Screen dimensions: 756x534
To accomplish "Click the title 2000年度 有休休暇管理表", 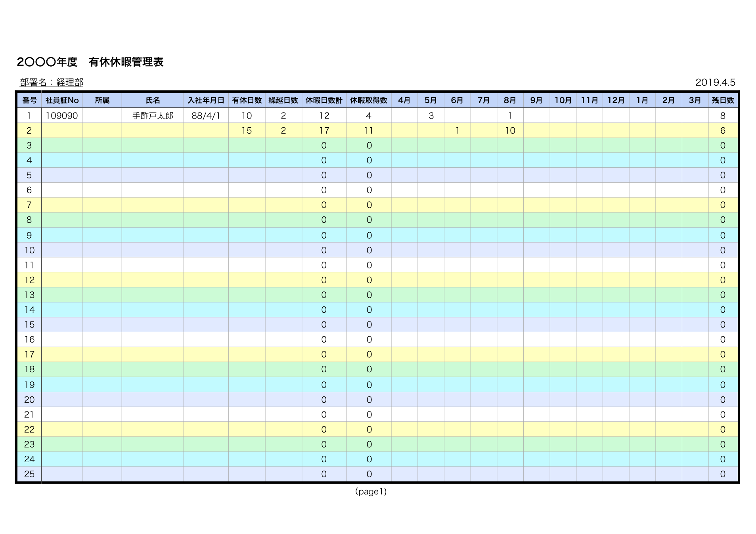I will click(x=90, y=62).
